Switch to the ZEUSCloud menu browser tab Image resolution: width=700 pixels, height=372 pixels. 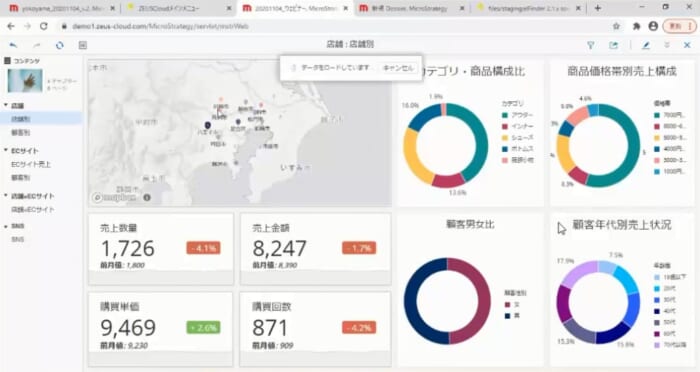point(177,8)
